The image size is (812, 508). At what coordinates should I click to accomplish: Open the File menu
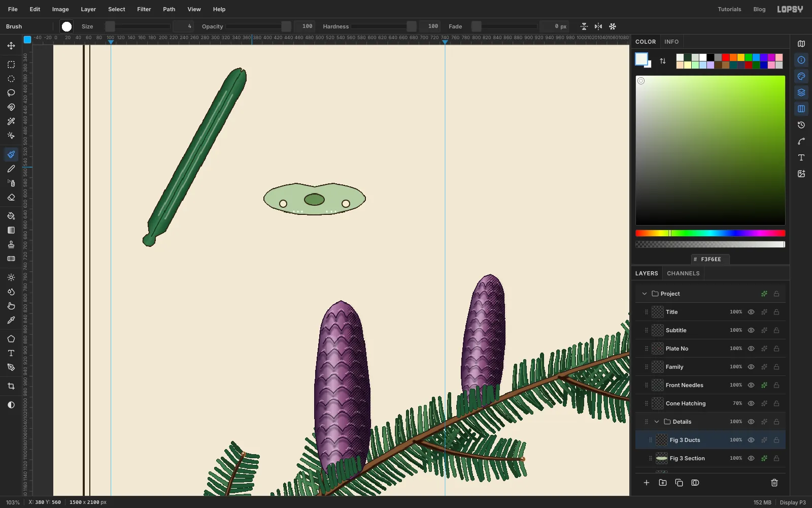[13, 9]
